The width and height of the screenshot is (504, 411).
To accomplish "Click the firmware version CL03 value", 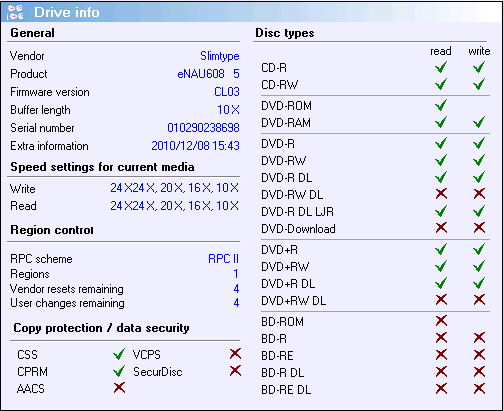I will coord(227,92).
